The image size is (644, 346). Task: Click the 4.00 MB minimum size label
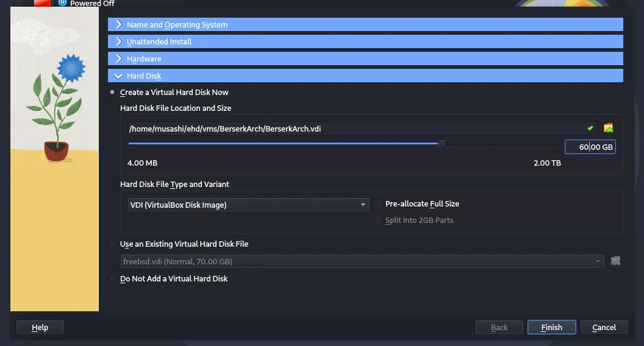(142, 163)
